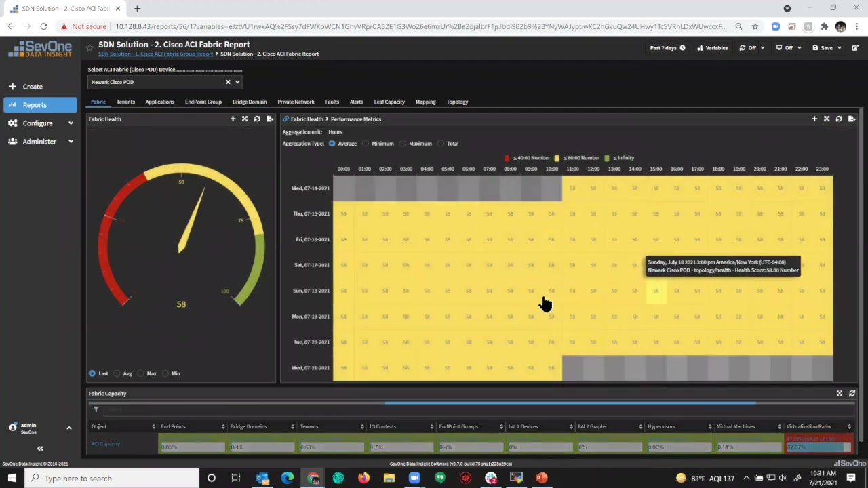Open the Topology tab
The width and height of the screenshot is (868, 488).
pos(457,102)
